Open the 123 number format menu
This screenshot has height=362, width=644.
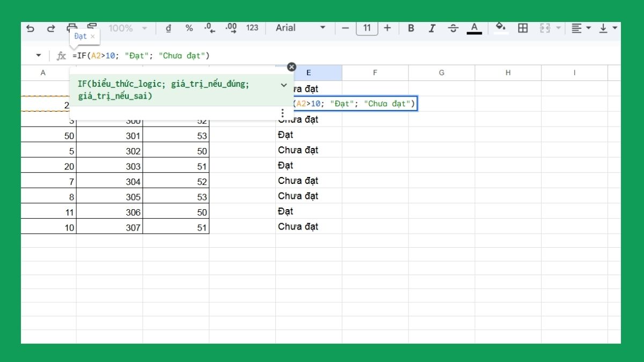coord(252,28)
